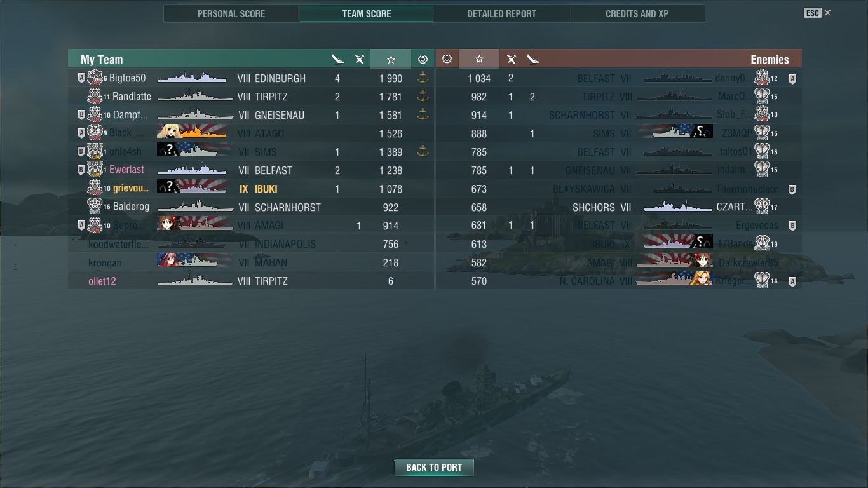Sort Enemies by ships destroyed icon
Image resolution: width=868 pixels, height=488 pixels.
[x=532, y=59]
